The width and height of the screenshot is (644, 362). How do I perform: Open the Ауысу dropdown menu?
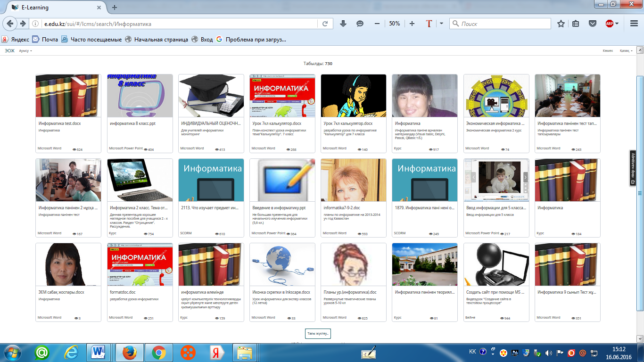(25, 50)
